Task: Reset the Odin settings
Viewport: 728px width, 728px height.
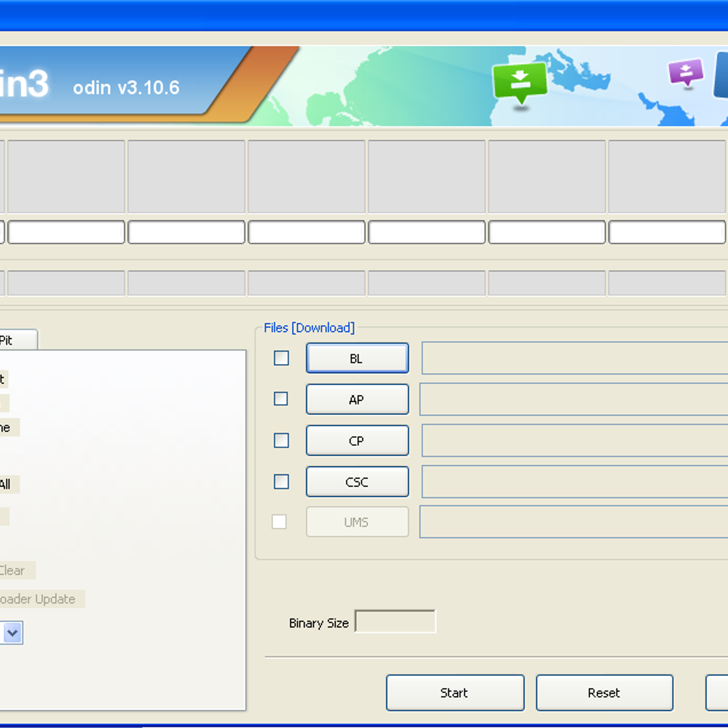Action: coord(604,693)
